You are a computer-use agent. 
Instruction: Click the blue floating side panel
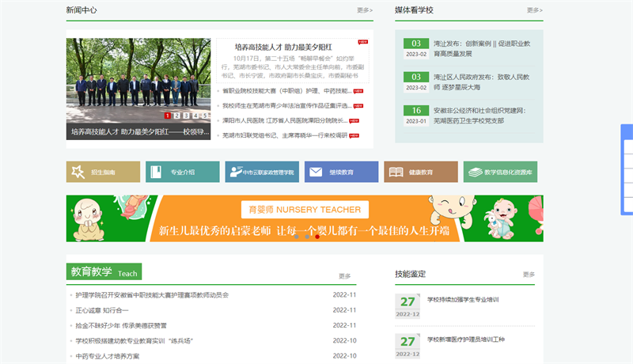tap(627, 169)
